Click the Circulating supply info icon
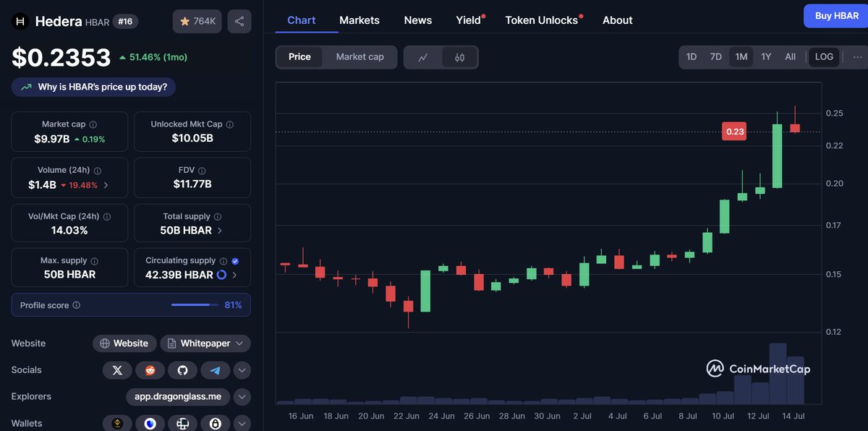Image resolution: width=868 pixels, height=431 pixels. click(224, 261)
